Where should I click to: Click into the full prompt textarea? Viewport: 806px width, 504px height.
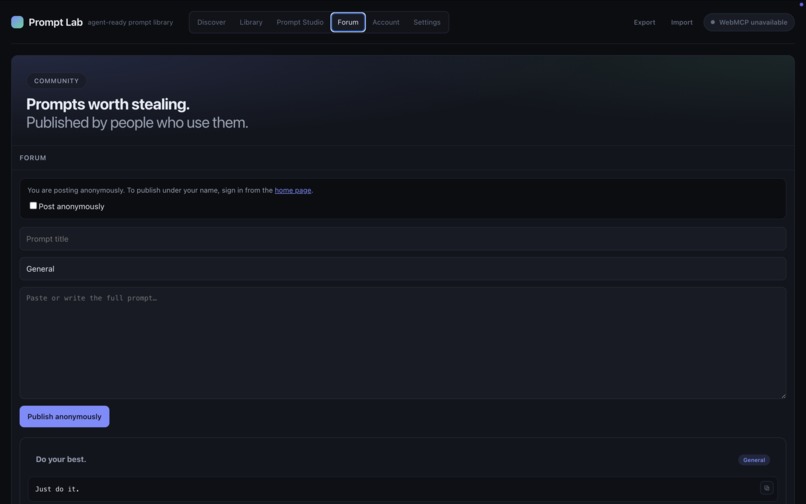tap(403, 343)
